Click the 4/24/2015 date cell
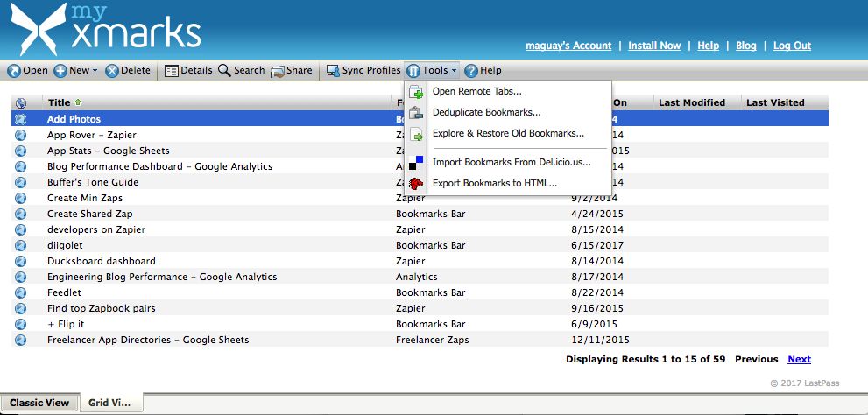 coord(597,214)
